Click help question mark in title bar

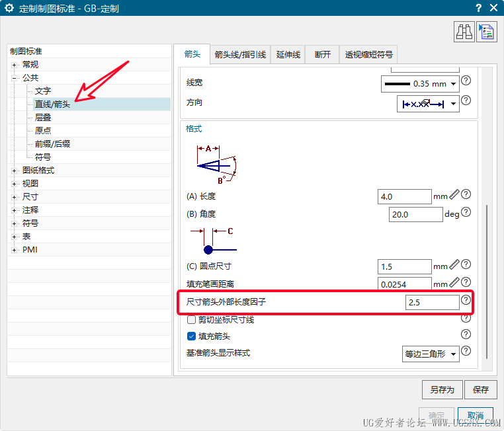478,8
